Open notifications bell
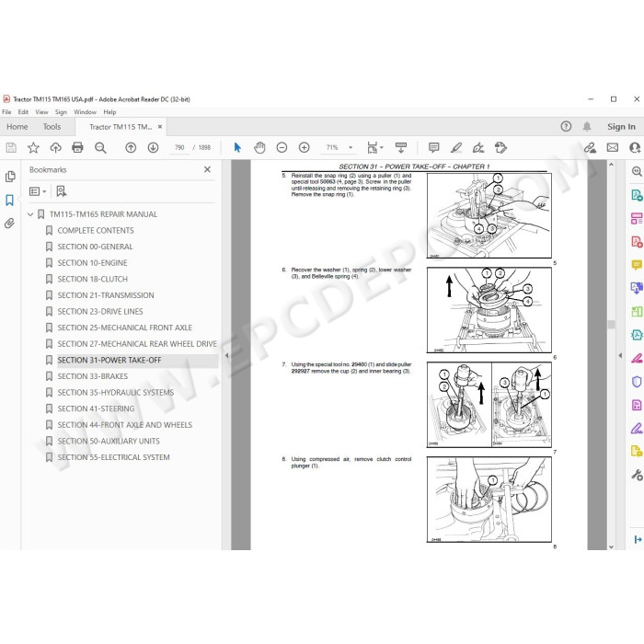Viewport: 644px width, 644px height. point(587,127)
